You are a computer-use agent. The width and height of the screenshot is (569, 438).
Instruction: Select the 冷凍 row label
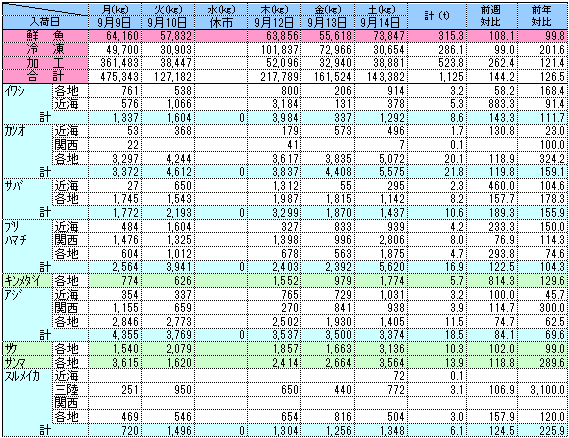click(x=45, y=50)
